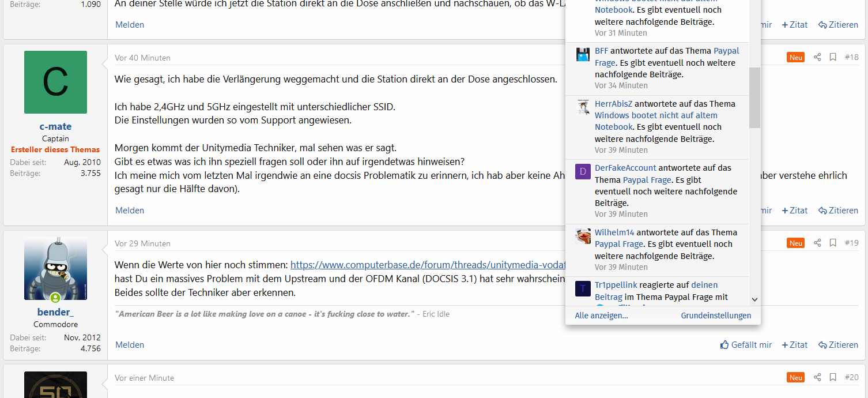Click Neu badge on post #19
Viewport: 868px width, 398px height.
pyautogui.click(x=795, y=243)
